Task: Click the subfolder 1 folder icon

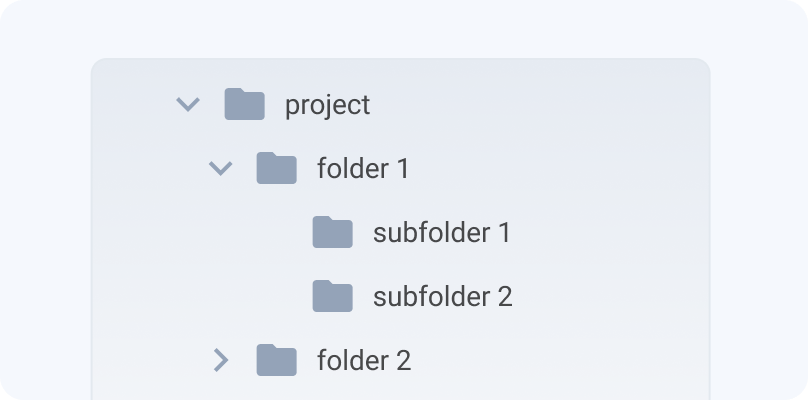Action: [333, 232]
